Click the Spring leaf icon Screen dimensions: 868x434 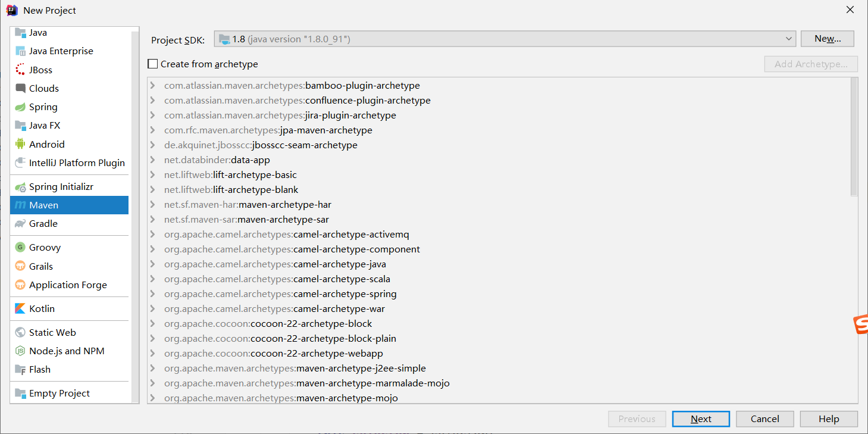(x=21, y=107)
